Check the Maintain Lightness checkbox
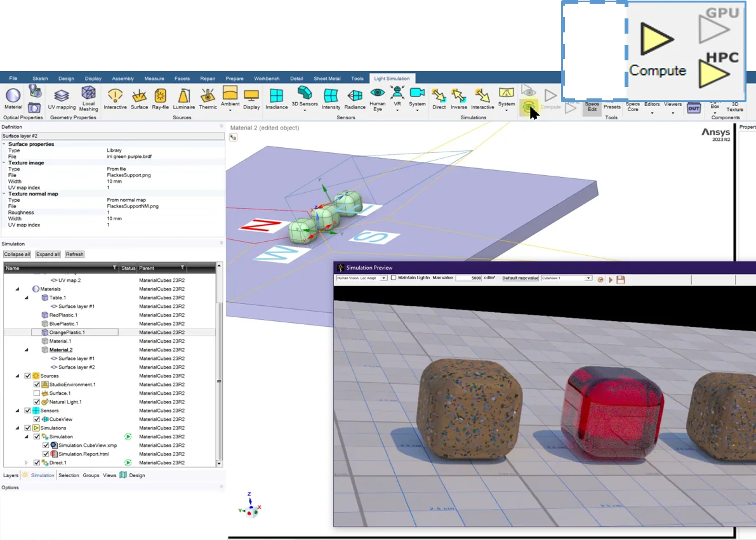The height and width of the screenshot is (540, 756). click(394, 278)
